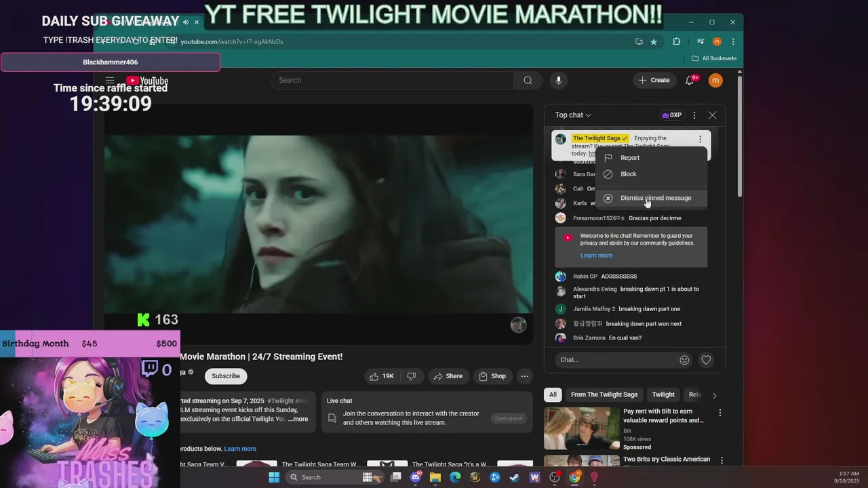The image size is (868, 488).
Task: Click into the Chat message field
Action: [x=616, y=360]
